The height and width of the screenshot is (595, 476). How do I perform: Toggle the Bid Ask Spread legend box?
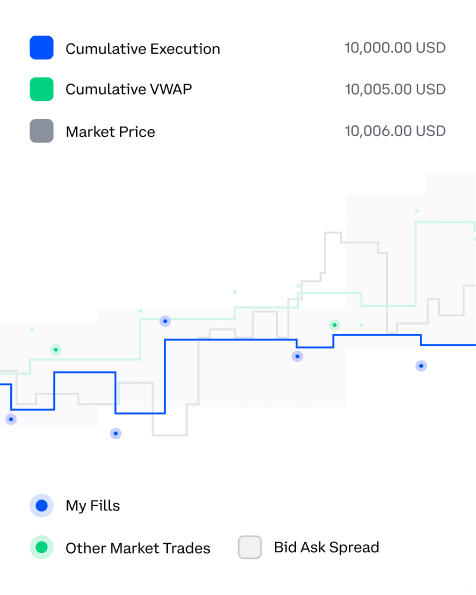pos(250,547)
